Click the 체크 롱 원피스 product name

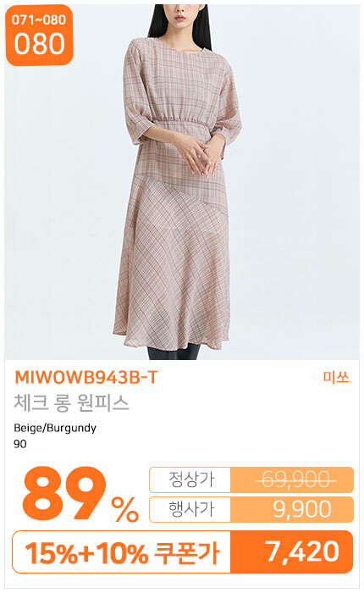tap(71, 402)
